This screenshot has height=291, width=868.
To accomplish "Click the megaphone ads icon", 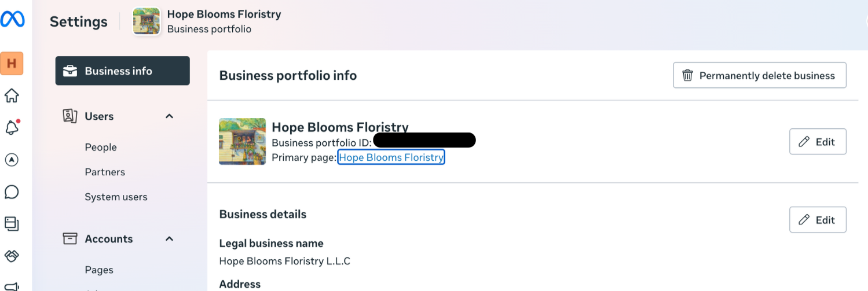I will [x=12, y=285].
